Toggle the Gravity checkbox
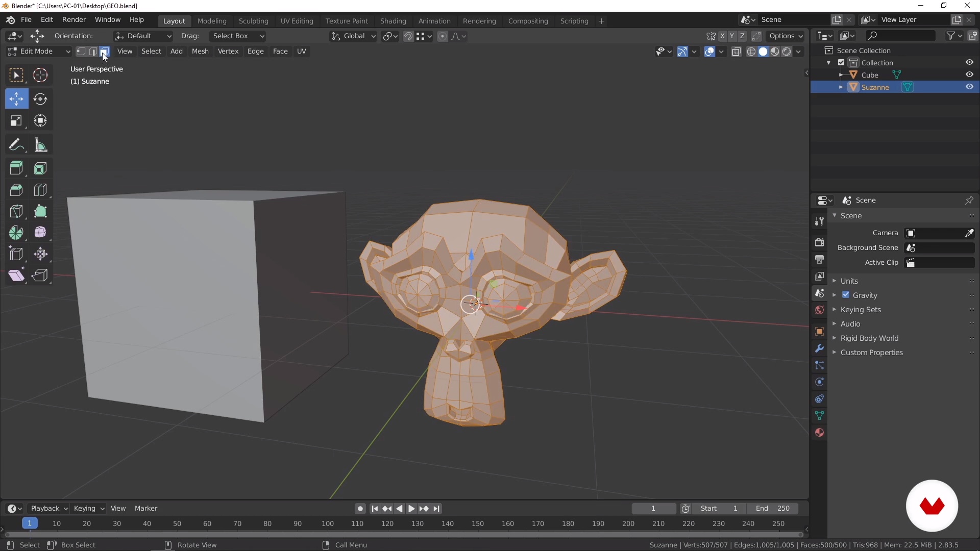980x551 pixels. pos(846,295)
